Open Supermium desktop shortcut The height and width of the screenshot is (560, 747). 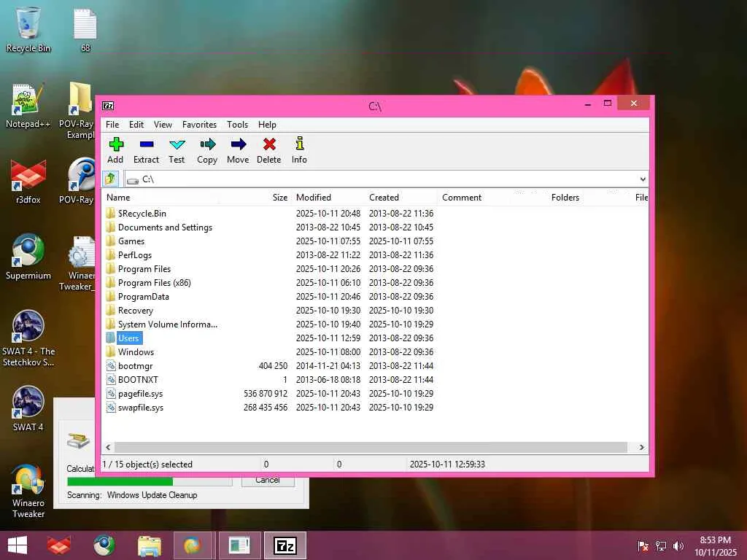(28, 257)
